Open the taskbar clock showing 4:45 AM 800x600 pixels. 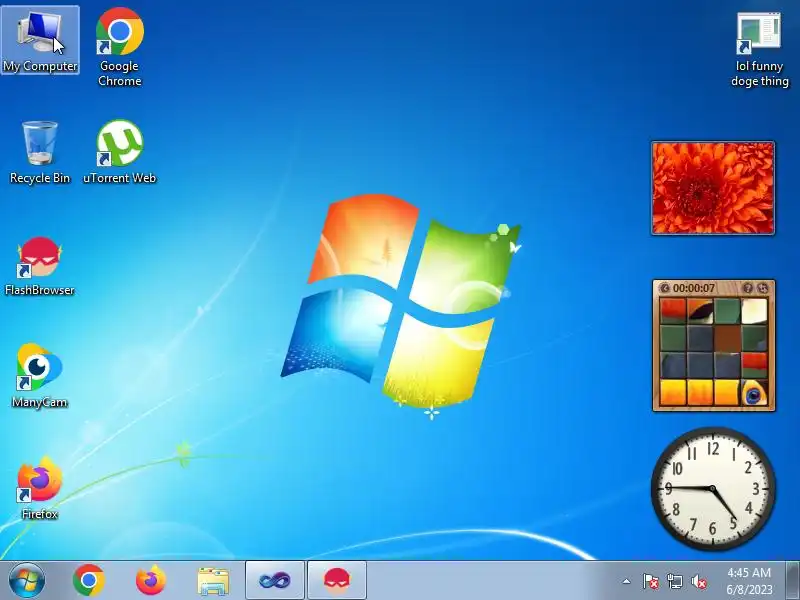[749, 581]
